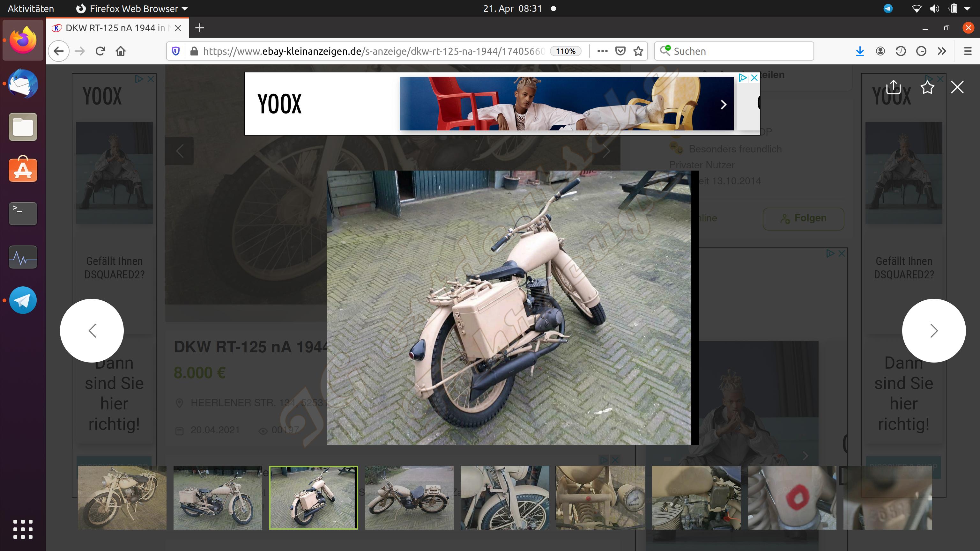The image size is (980, 551).
Task: Open Firefox from the Ubuntu dock
Action: point(23,40)
